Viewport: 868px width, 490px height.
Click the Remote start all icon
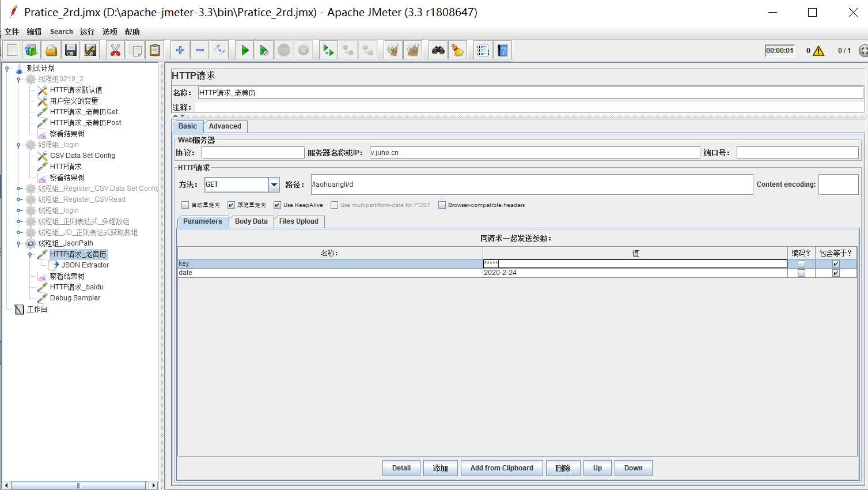point(328,50)
